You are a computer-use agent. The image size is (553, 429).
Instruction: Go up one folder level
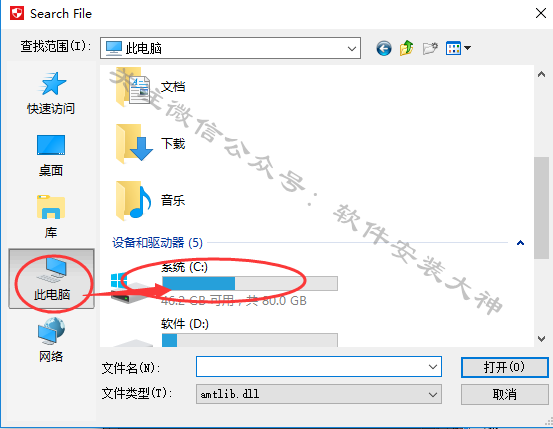click(x=407, y=48)
